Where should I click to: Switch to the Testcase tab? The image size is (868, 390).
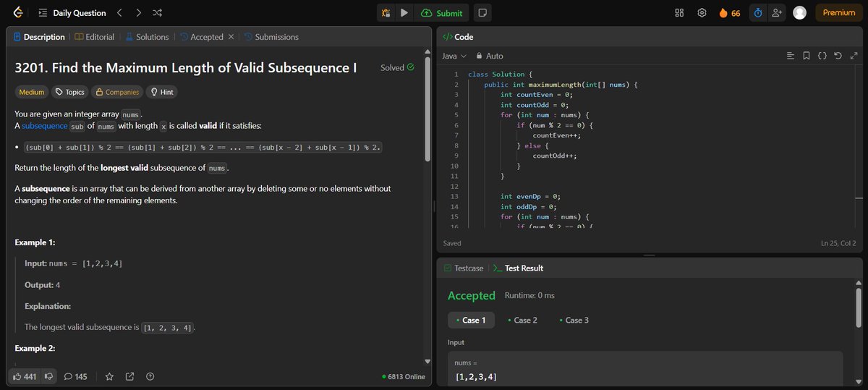coord(463,268)
